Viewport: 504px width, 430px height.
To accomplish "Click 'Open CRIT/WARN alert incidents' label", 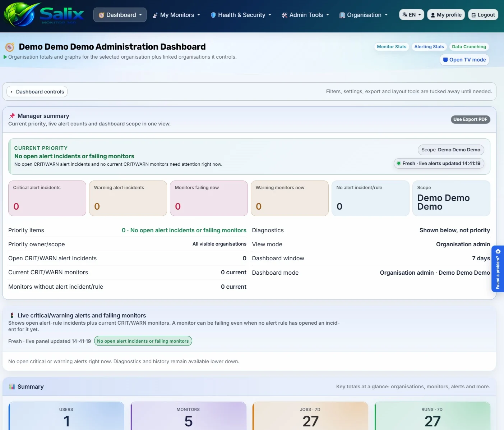I will pos(52,258).
